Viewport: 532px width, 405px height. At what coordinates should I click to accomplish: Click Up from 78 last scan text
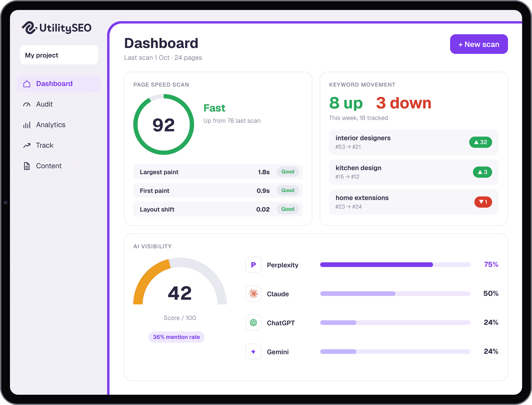[232, 121]
